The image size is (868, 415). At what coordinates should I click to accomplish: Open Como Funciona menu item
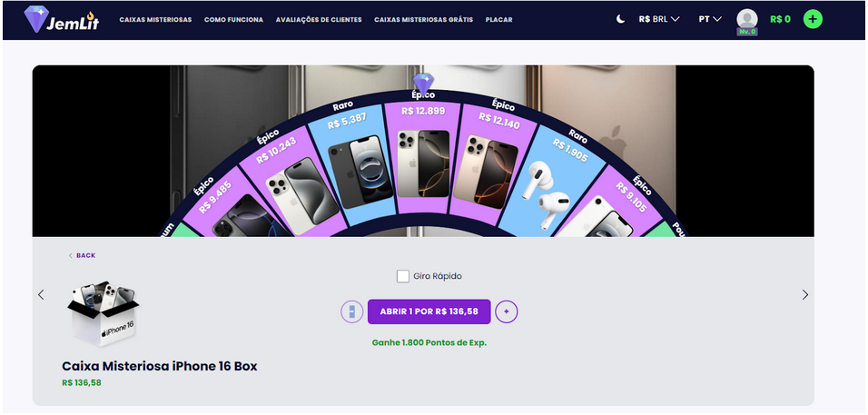[x=233, y=20]
